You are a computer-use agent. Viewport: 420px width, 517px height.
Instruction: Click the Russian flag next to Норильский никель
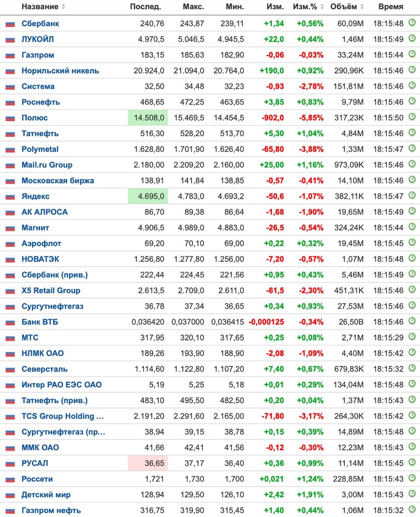(x=10, y=71)
